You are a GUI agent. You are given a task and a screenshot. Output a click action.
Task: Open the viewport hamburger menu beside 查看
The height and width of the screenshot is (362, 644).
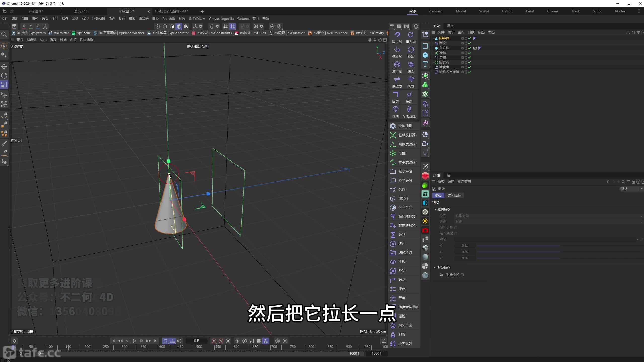(12, 40)
